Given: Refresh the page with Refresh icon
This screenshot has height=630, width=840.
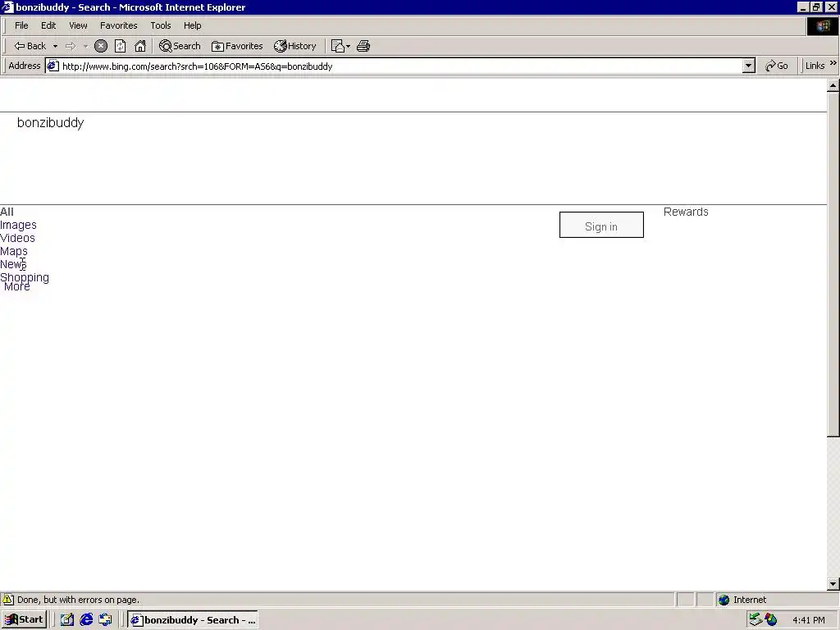Looking at the screenshot, I should [120, 46].
